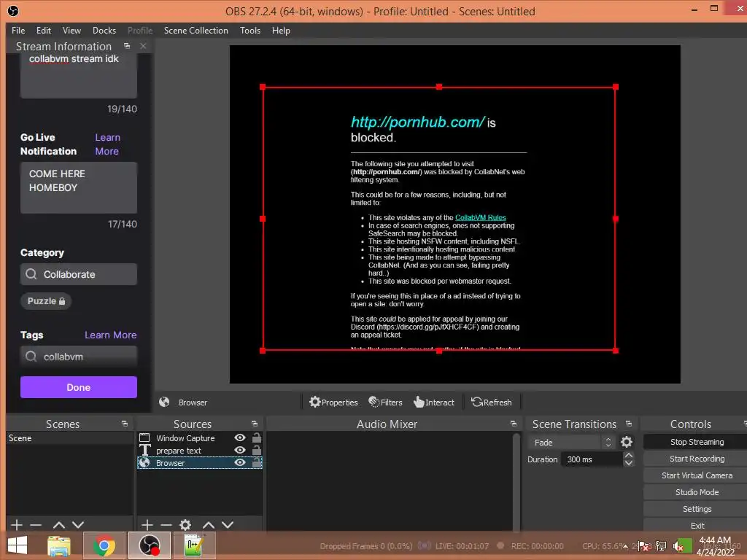Decrease transition duration with down arrow
This screenshot has width=747, height=560.
pyautogui.click(x=629, y=463)
